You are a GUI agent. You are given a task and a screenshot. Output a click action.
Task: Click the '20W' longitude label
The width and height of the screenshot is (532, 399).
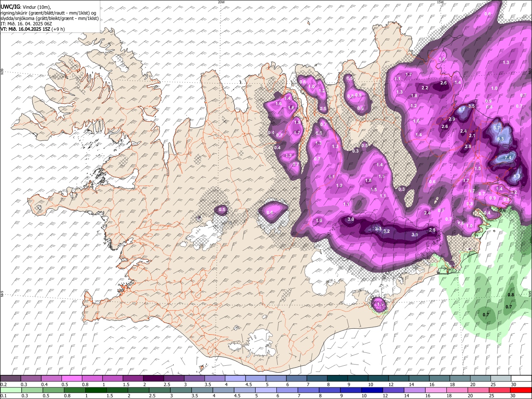click(x=221, y=2)
